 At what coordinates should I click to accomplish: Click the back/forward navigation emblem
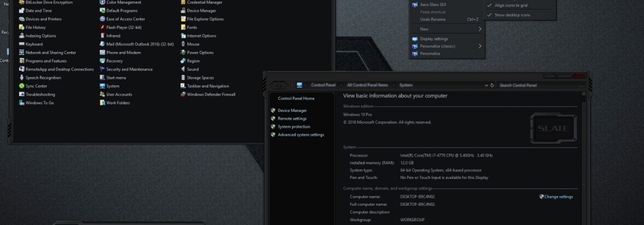278,85
